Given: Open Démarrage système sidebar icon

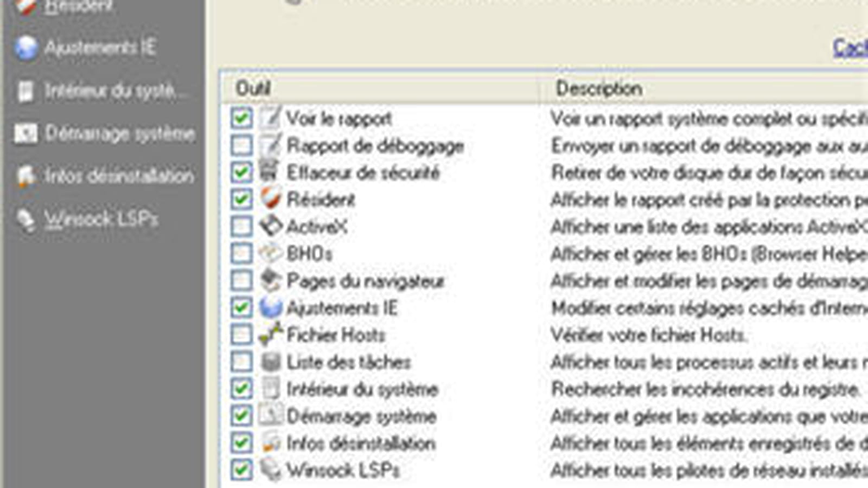Looking at the screenshot, I should point(25,133).
